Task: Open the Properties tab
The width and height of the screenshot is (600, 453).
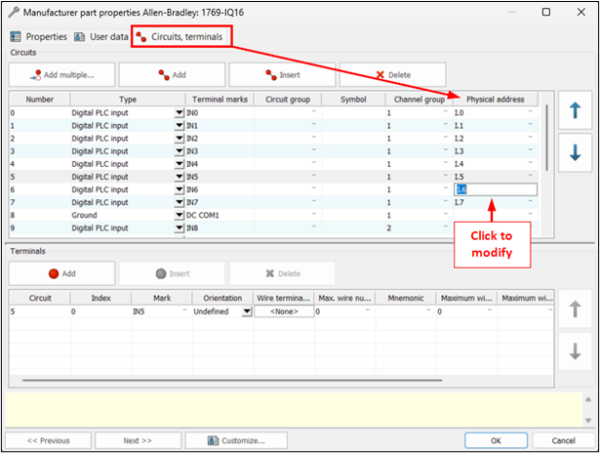Action: point(39,37)
